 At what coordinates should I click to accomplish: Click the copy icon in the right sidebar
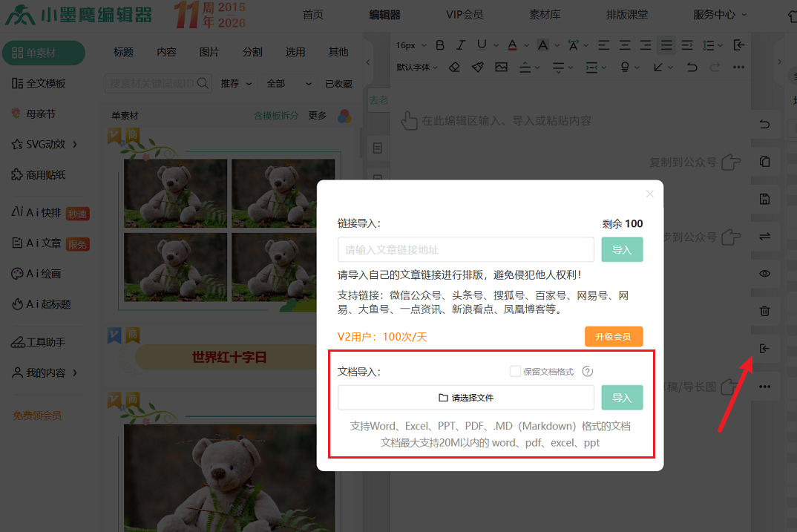tap(765, 162)
